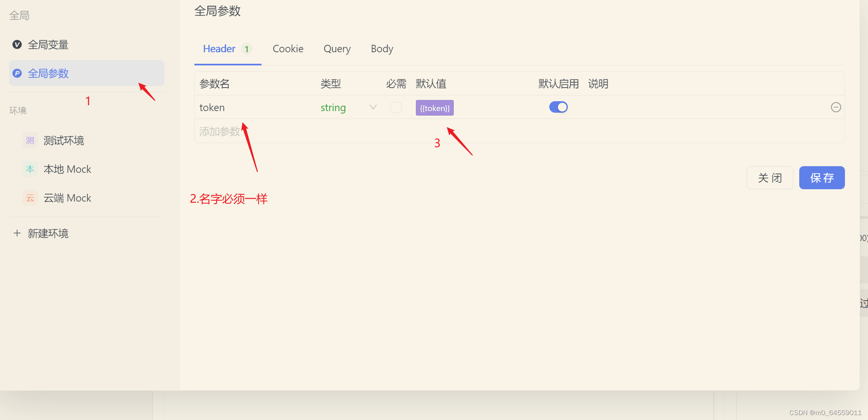Click the cloud Mock badge icon
The width and height of the screenshot is (868, 420).
[x=30, y=198]
